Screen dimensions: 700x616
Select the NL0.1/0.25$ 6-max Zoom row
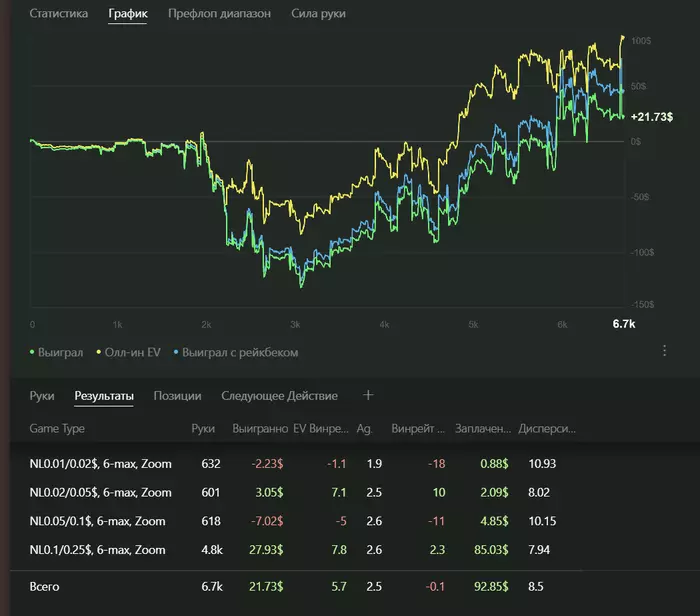97,550
